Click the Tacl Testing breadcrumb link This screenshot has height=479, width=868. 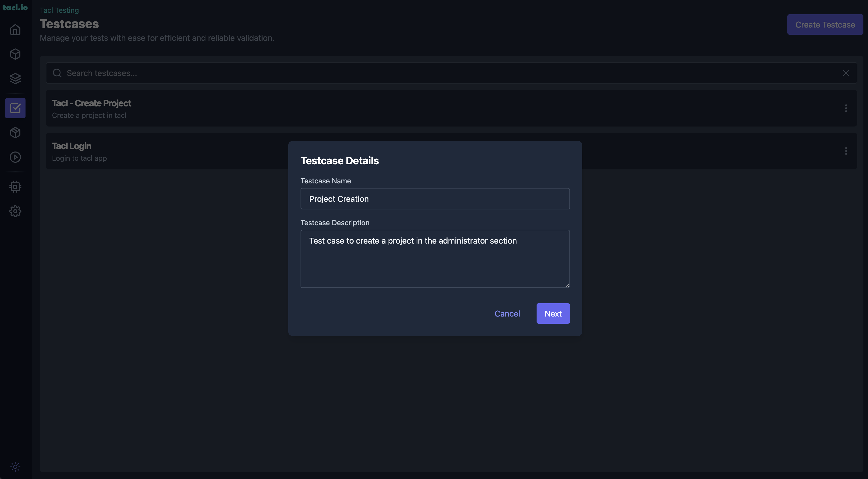coord(59,10)
